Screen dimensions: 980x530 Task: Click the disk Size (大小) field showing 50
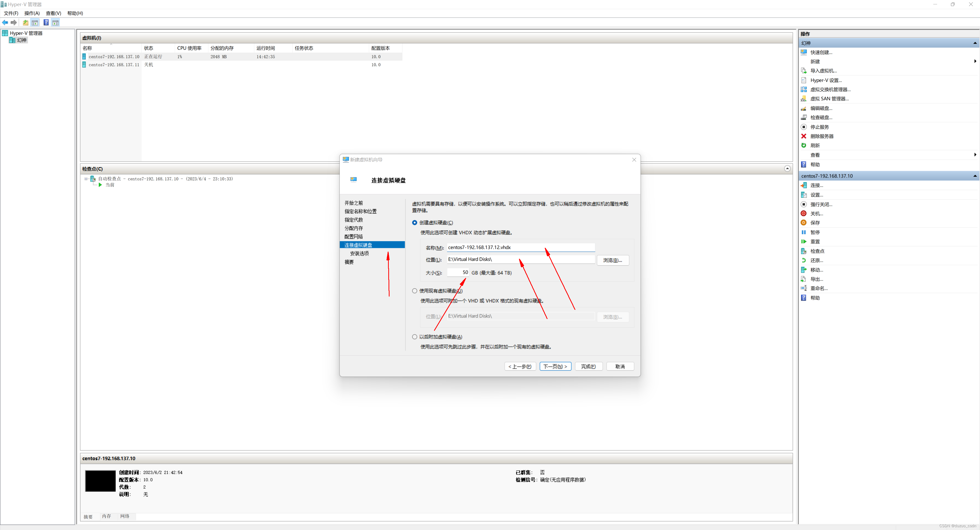coord(458,272)
